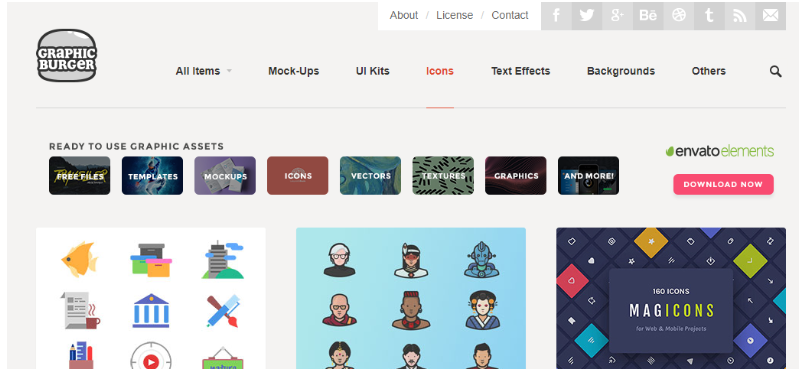799x377 pixels.
Task: Open the RSS feed icon
Action: (x=739, y=15)
